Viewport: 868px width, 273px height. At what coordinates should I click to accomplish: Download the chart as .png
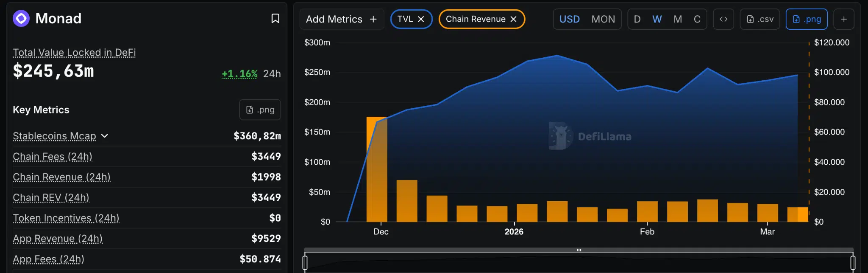(x=807, y=19)
